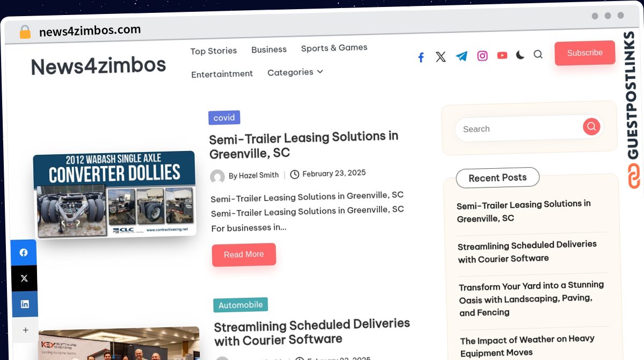Open the Facebook icon in header
Screen dimensions: 644x360
(x=421, y=57)
